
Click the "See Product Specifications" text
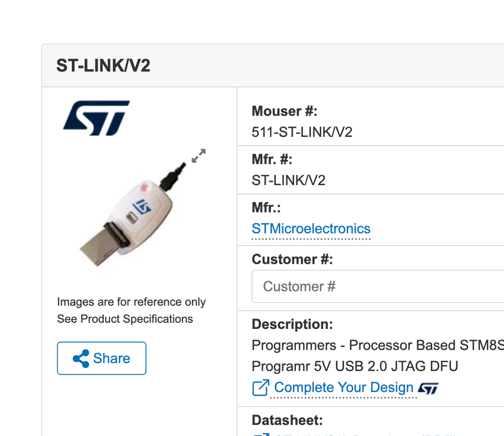tap(125, 319)
